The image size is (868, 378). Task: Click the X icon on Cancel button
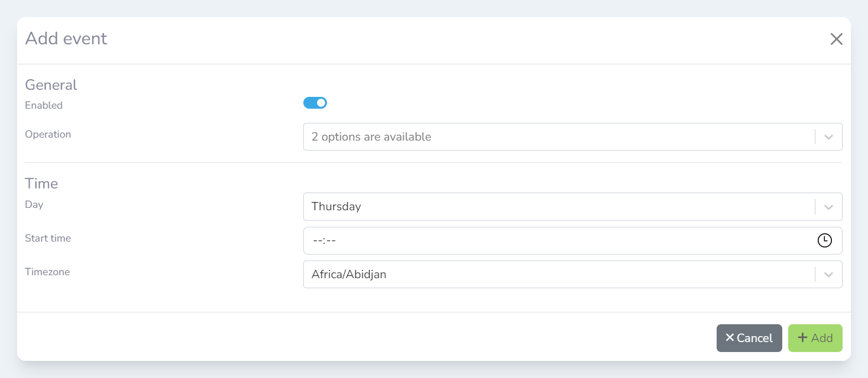730,337
